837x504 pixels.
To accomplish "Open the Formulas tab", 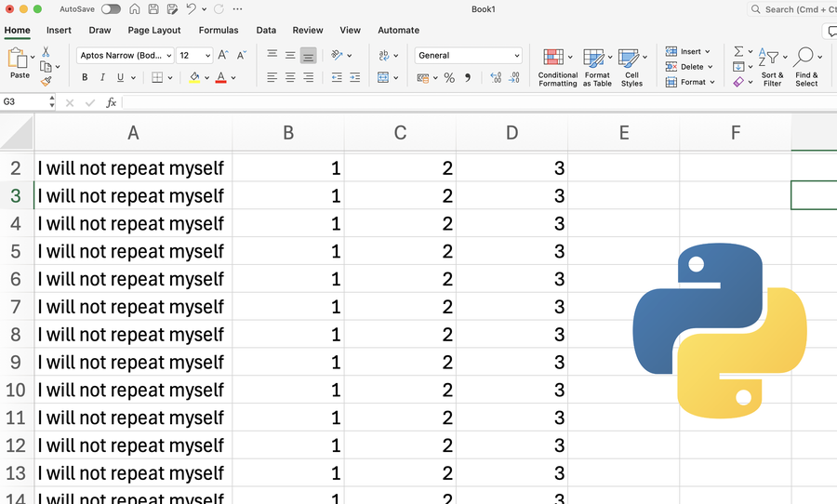I will [x=219, y=31].
